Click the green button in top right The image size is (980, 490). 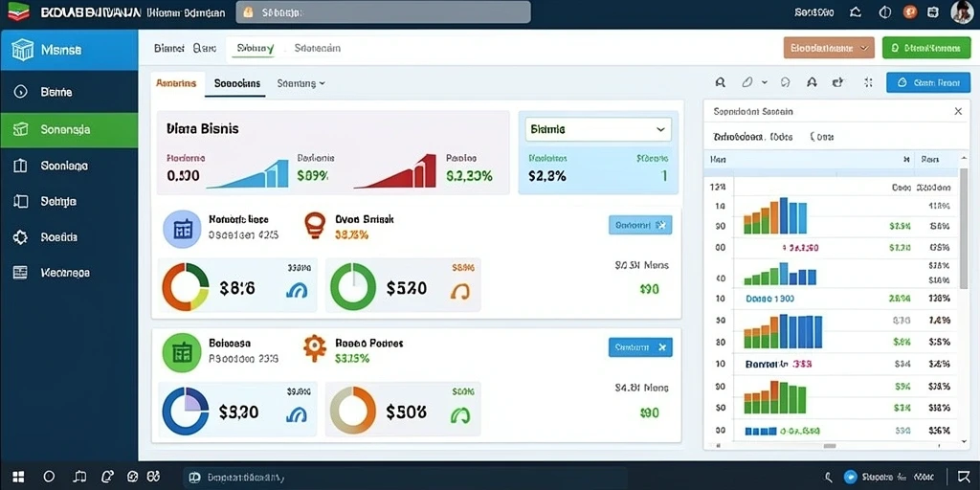point(926,48)
